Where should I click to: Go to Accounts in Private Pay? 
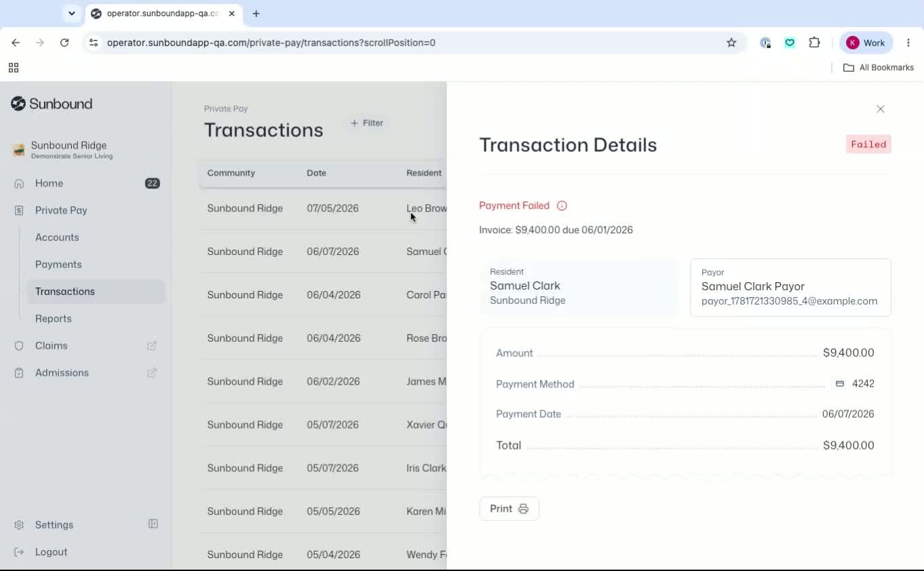click(57, 237)
